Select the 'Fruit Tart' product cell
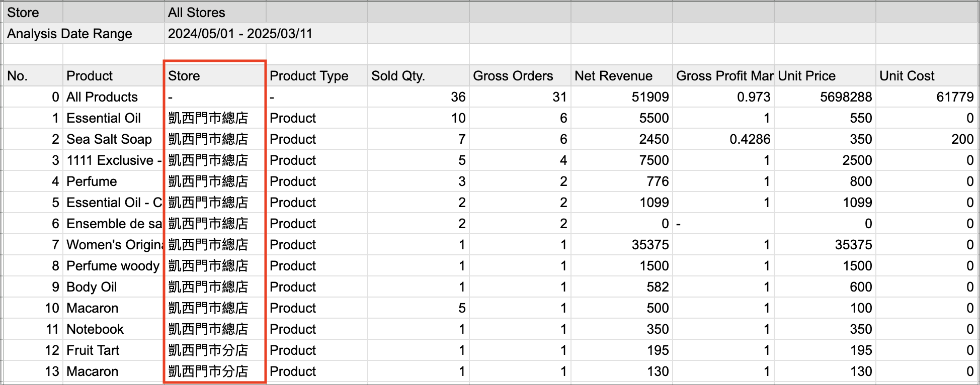 coord(114,350)
